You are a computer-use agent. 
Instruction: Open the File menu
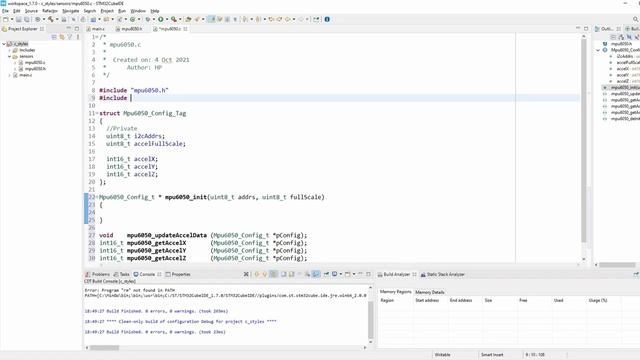pos(5,11)
